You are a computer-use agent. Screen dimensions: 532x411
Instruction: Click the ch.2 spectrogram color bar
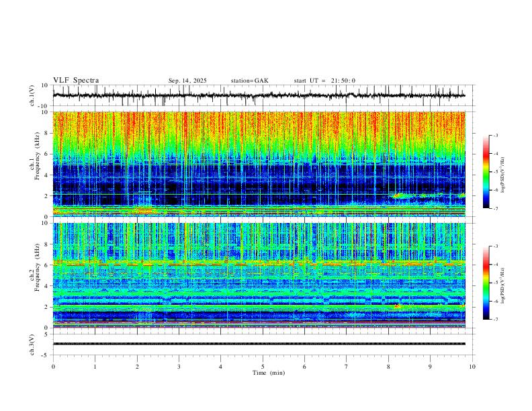point(486,283)
